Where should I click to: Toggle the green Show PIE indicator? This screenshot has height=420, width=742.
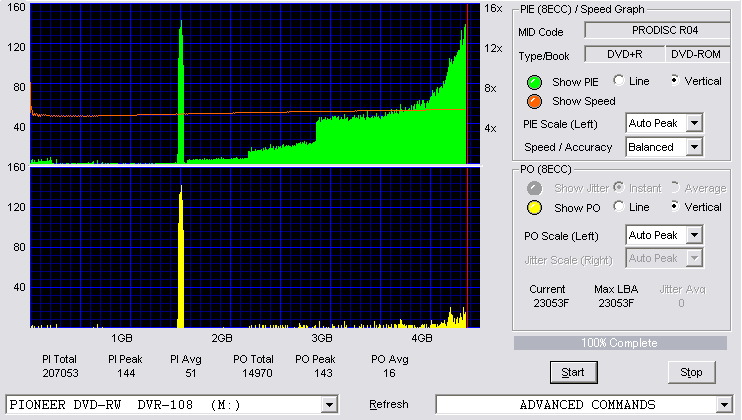point(534,82)
